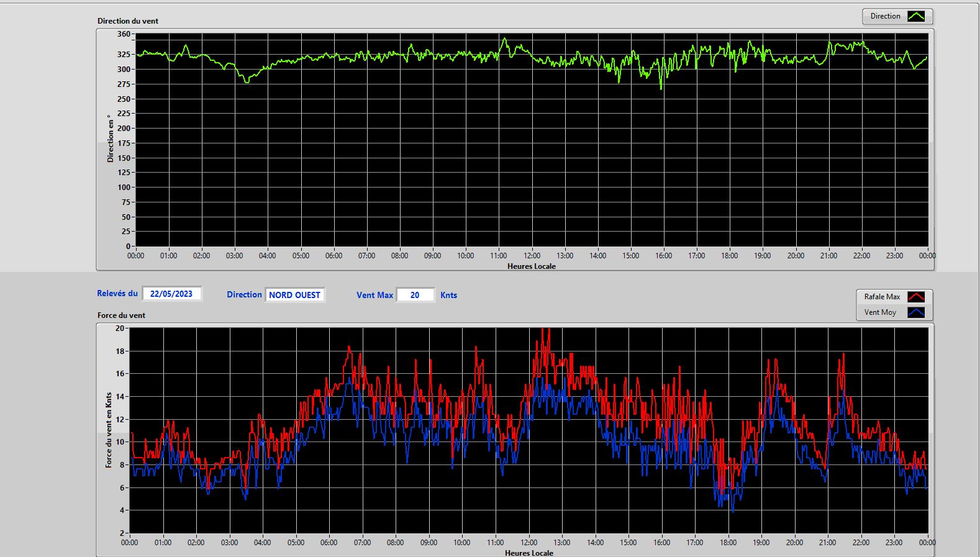Image resolution: width=980 pixels, height=557 pixels.
Task: Click the 12:00 label on direction chart axis
Action: pos(532,256)
